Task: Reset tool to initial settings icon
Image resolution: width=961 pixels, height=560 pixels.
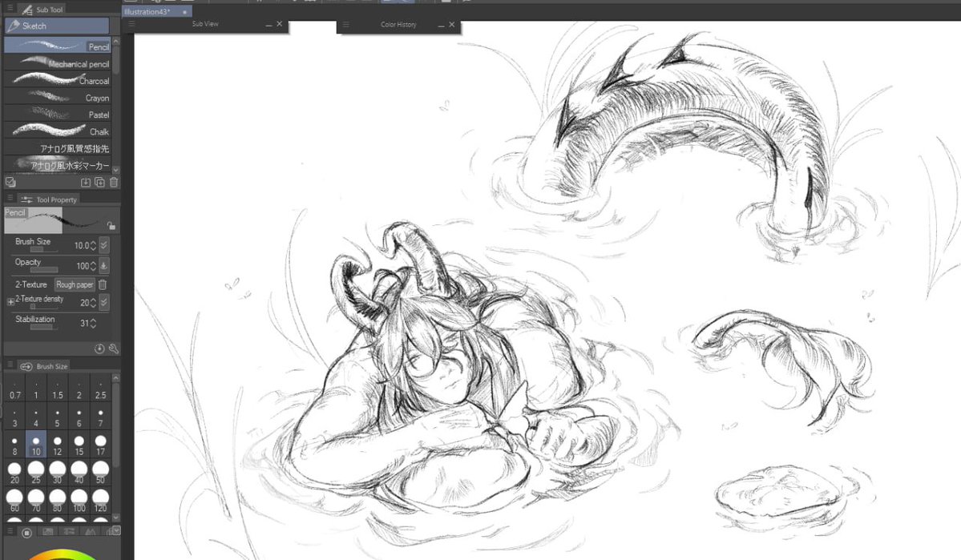Action: click(x=99, y=348)
